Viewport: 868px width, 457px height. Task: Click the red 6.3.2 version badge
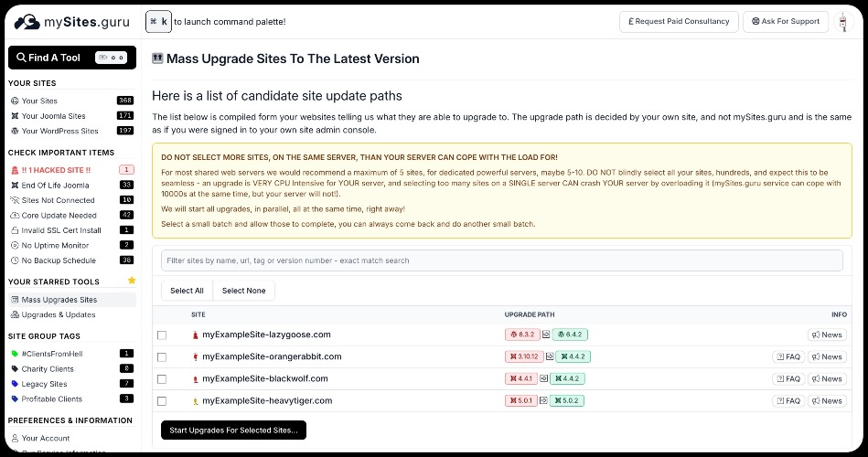[522, 335]
